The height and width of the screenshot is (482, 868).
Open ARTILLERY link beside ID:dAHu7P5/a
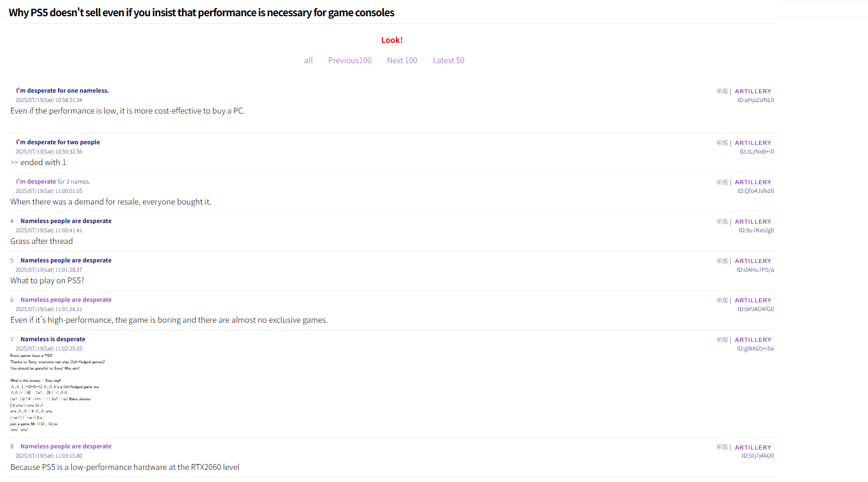pyautogui.click(x=753, y=261)
